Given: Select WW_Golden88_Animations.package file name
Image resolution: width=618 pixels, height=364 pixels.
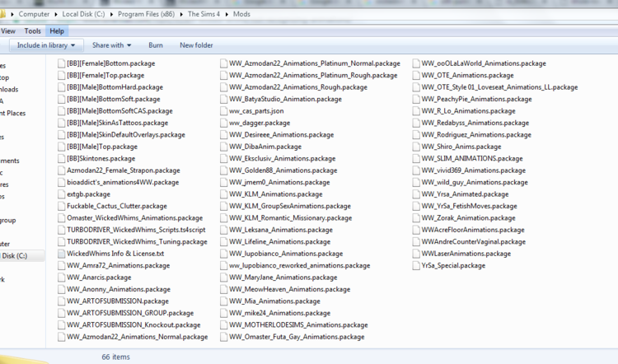Looking at the screenshot, I should click(283, 170).
